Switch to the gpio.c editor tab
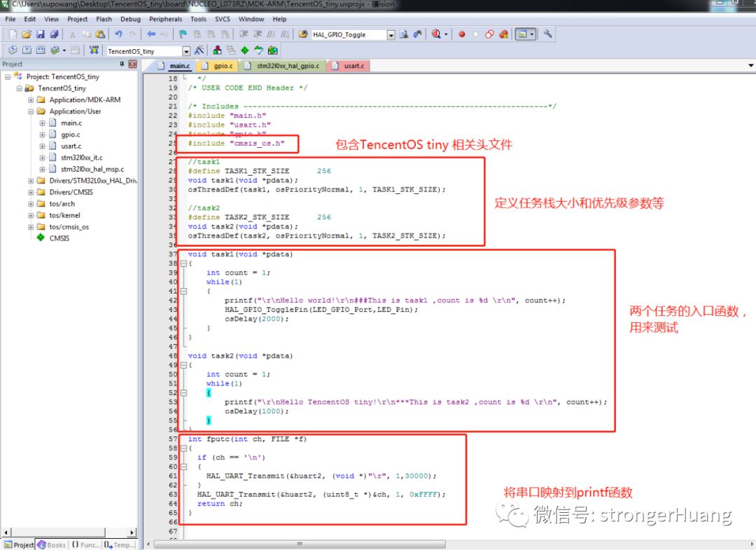This screenshot has width=756, height=550. pyautogui.click(x=218, y=66)
